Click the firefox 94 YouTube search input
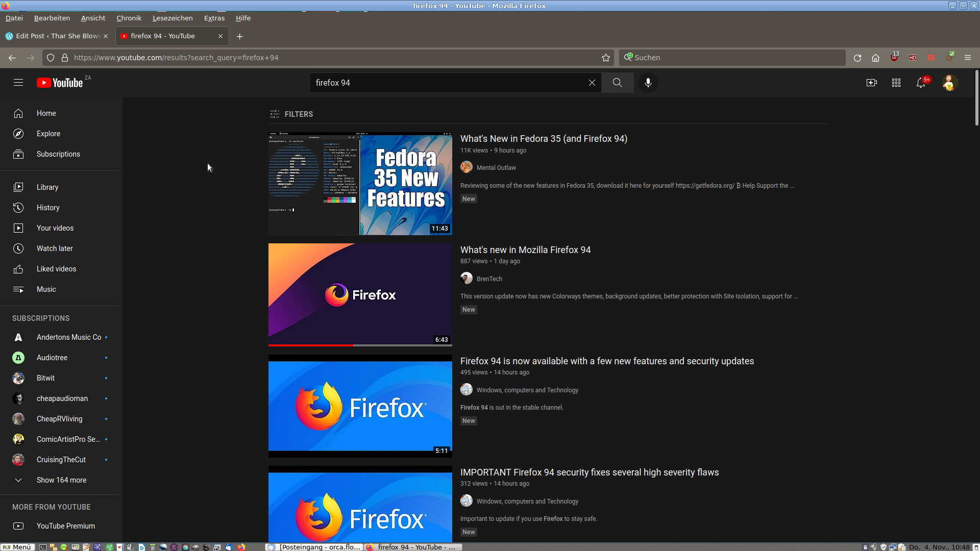 tap(449, 83)
